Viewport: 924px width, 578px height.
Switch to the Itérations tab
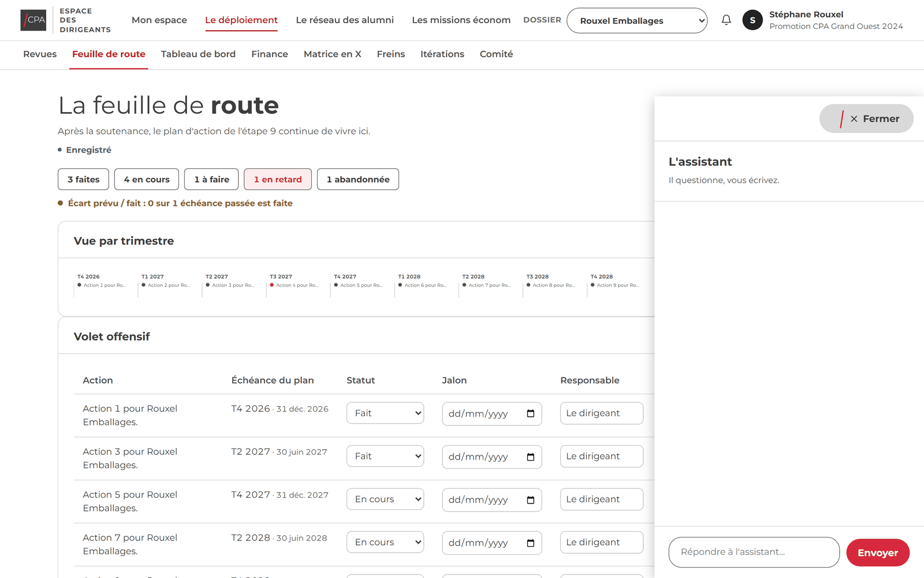(442, 54)
